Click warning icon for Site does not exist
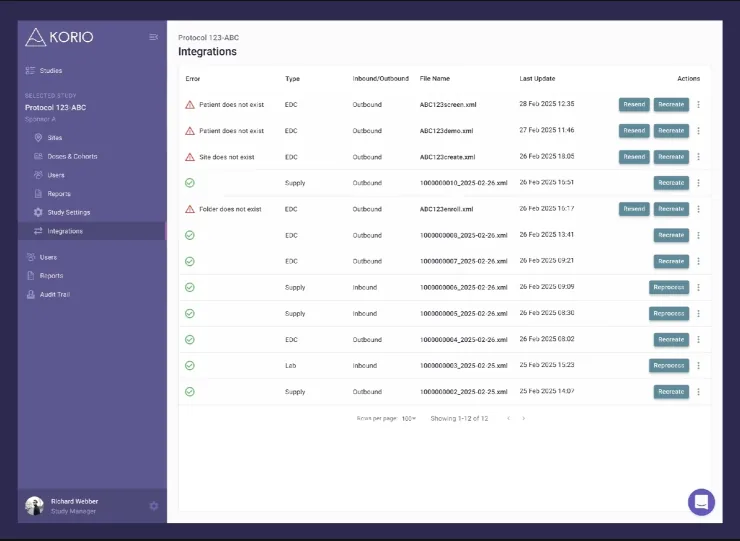Image resolution: width=740 pixels, height=541 pixels. pos(190,157)
